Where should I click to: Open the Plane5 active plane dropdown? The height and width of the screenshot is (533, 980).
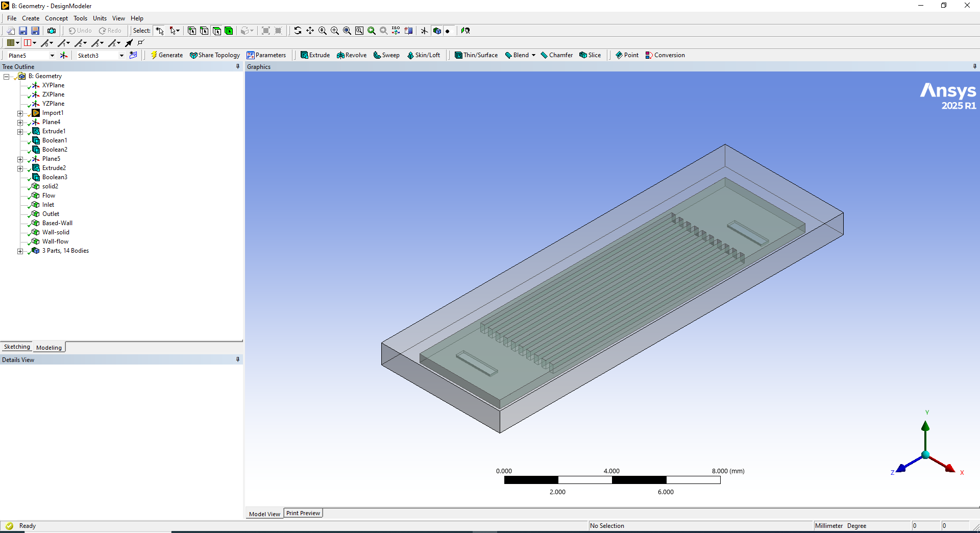click(52, 56)
